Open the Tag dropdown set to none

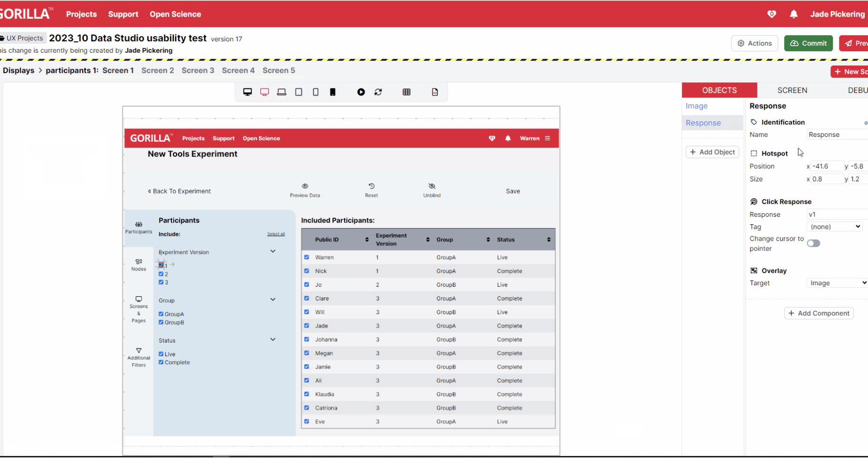click(x=834, y=226)
